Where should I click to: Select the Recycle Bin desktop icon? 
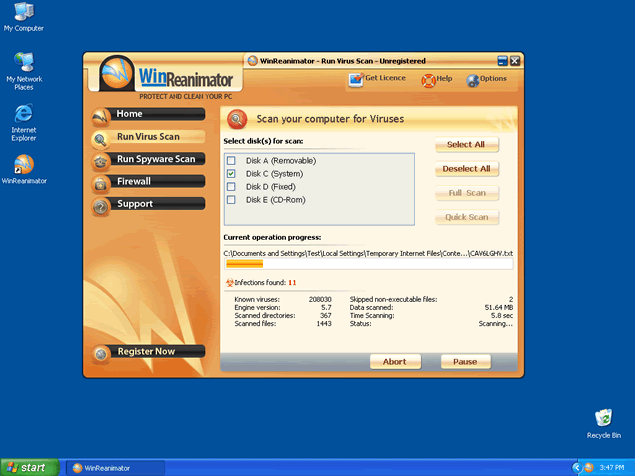point(603,418)
